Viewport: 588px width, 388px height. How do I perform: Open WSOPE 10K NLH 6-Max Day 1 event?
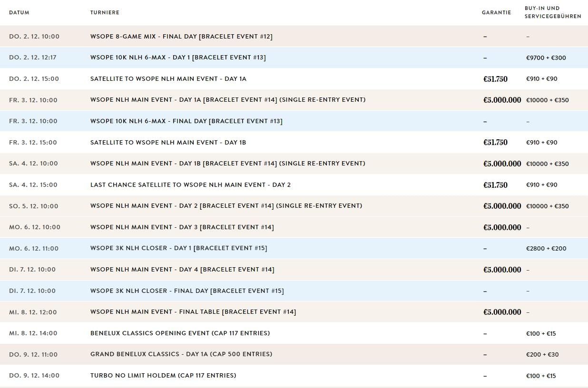178,58
